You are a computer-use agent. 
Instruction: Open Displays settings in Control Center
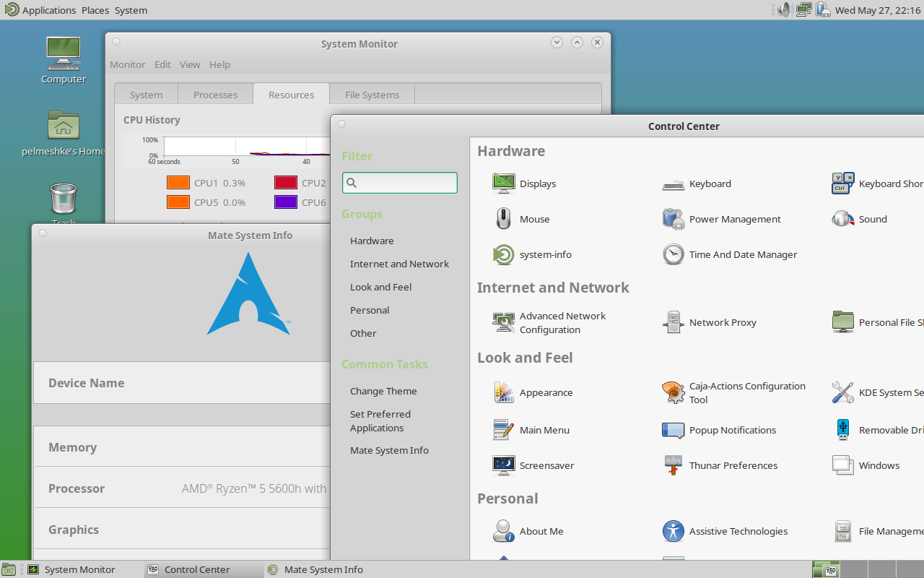(524, 184)
